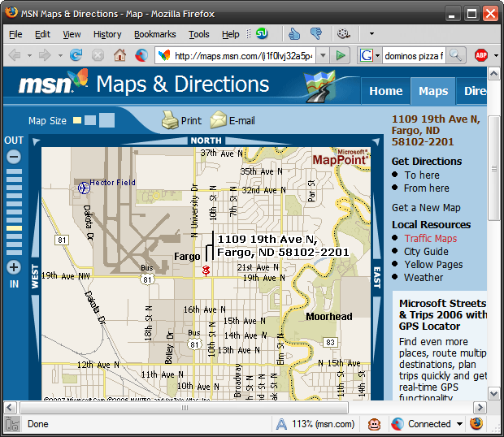Zoom out with the minus button

point(14,157)
